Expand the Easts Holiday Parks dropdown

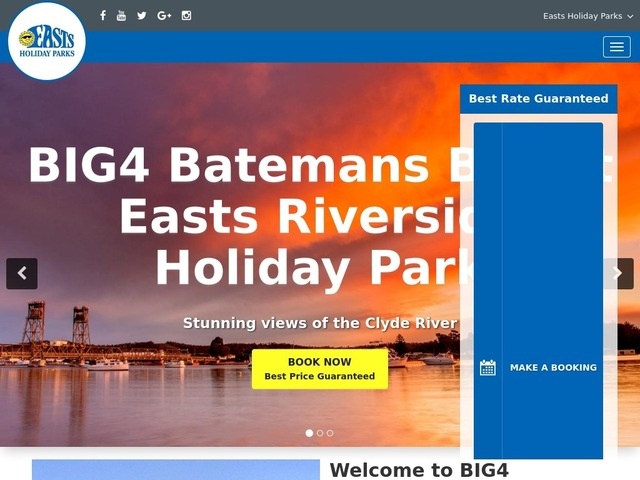coord(588,16)
